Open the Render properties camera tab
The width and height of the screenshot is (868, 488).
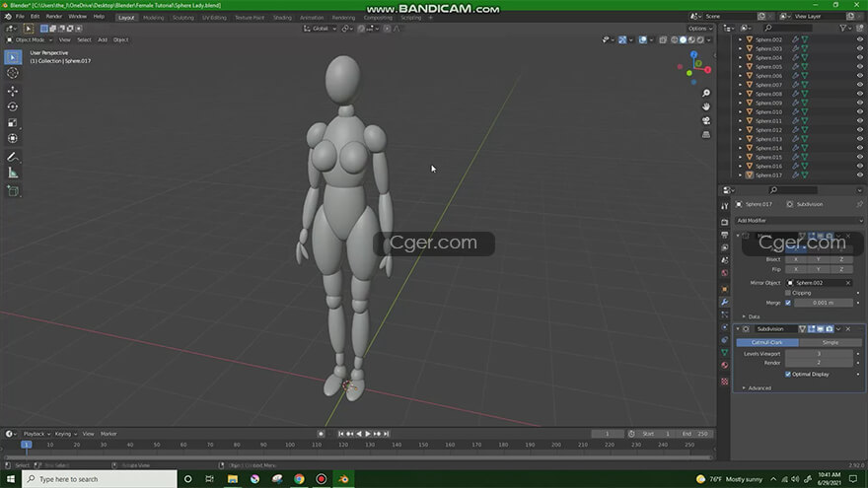pos(725,222)
